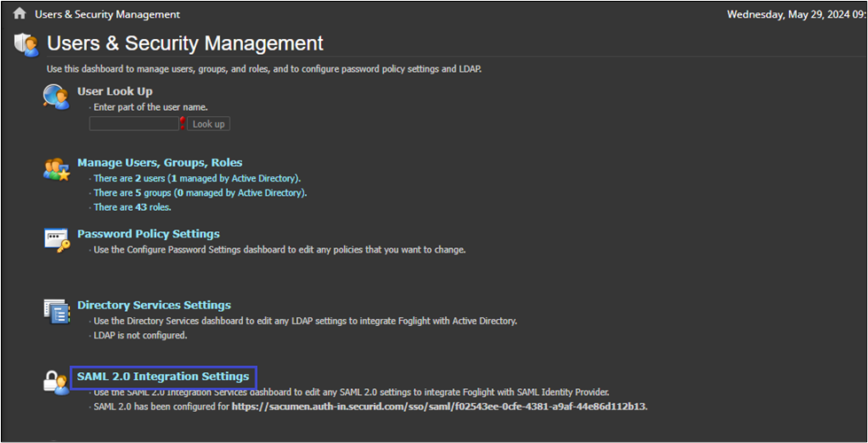Open SAML 2.0 Integration Settings
The image size is (868, 443).
pyautogui.click(x=163, y=377)
